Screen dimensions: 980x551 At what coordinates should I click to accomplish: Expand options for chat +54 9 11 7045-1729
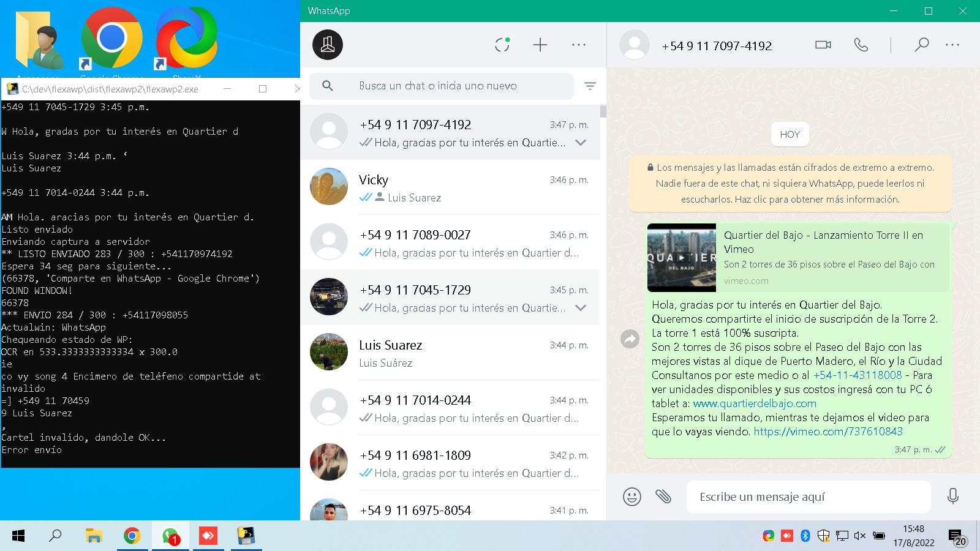point(581,308)
